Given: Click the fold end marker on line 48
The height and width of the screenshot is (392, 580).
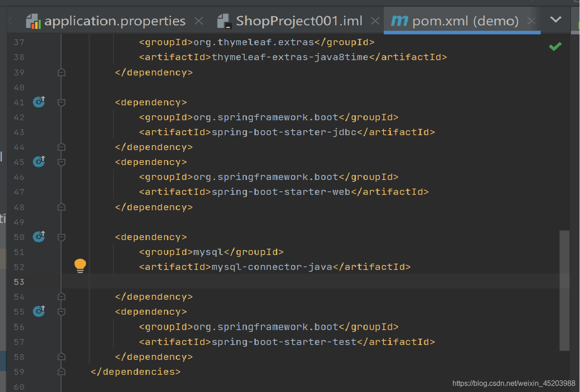Looking at the screenshot, I should coord(62,207).
